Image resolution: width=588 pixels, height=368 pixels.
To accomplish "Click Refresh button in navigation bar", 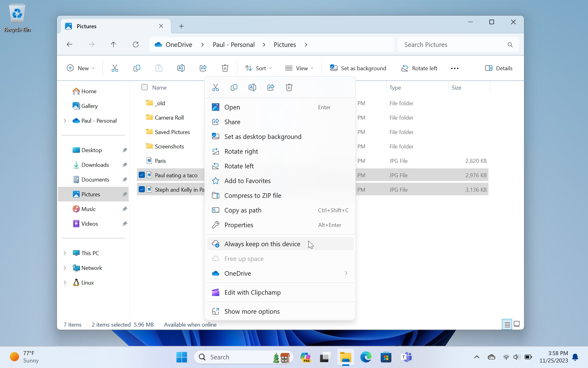I will (x=136, y=44).
